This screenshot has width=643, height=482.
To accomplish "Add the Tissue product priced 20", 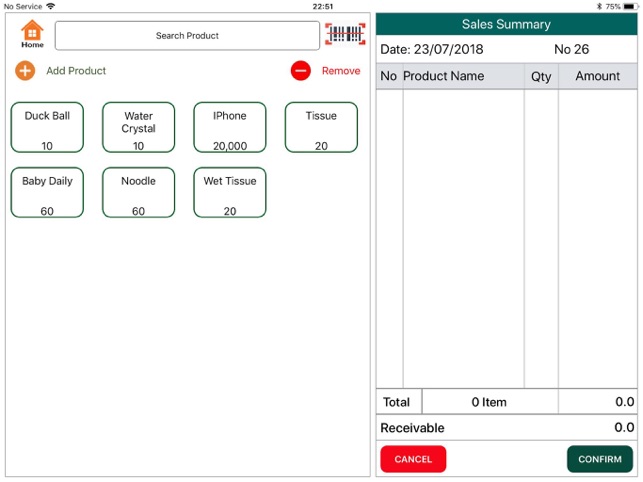I will [x=322, y=127].
